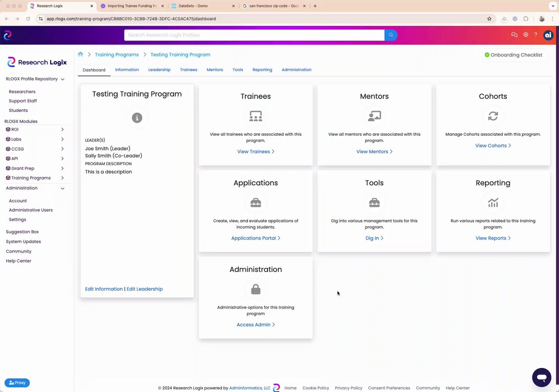Expand the CCSG module

coord(62,149)
